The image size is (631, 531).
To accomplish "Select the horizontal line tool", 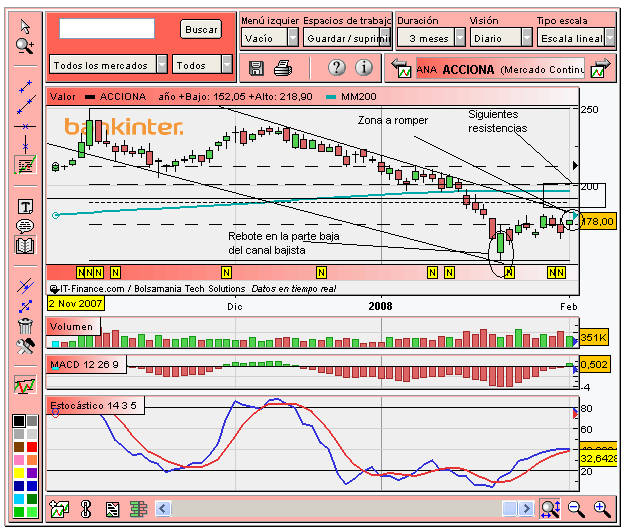I will click(x=25, y=126).
